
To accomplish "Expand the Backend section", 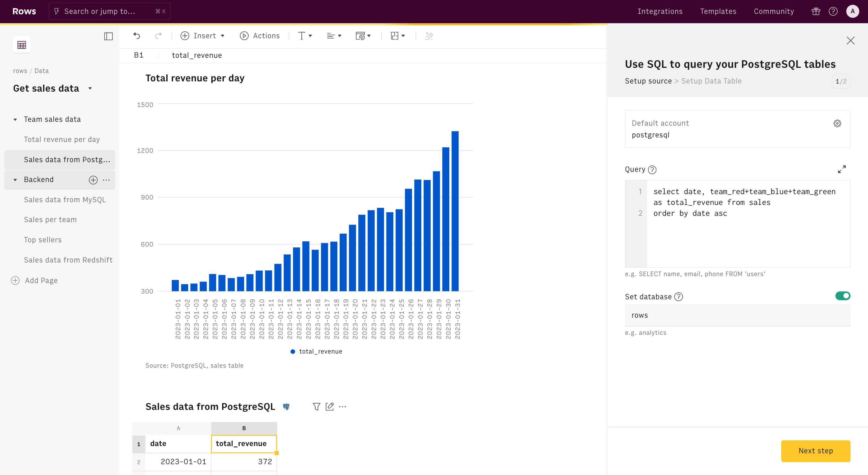I will [x=15, y=180].
